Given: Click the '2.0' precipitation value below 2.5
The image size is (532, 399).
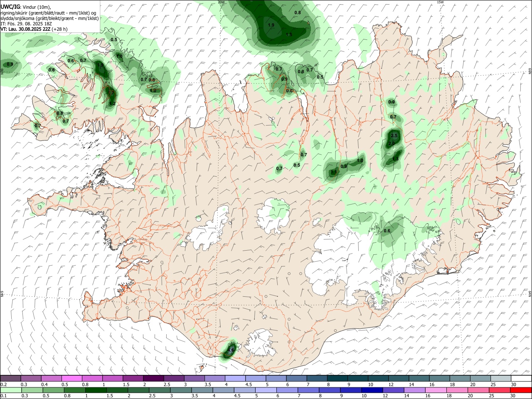Looking at the screenshot, I should click(x=391, y=143).
